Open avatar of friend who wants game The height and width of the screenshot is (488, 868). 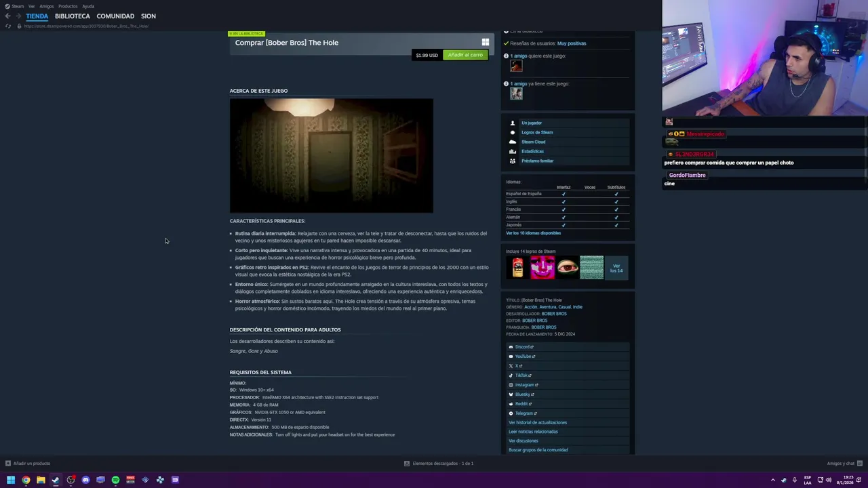coord(517,66)
